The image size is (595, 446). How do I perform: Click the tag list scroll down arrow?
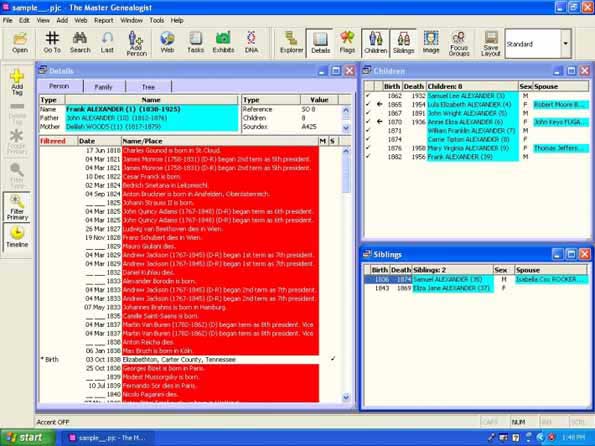346,397
